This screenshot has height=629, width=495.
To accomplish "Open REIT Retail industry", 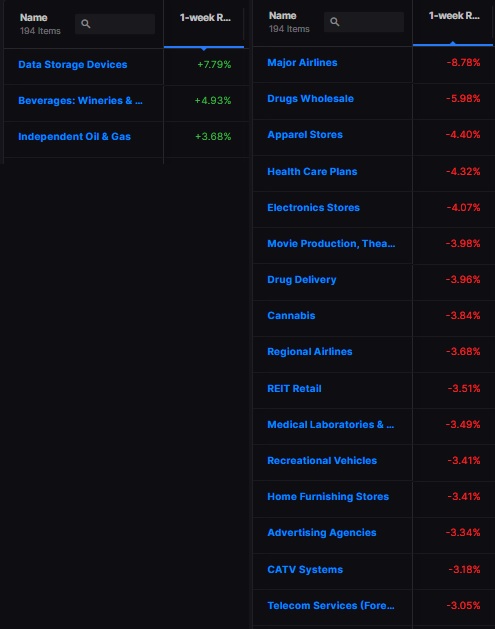I will coord(294,388).
